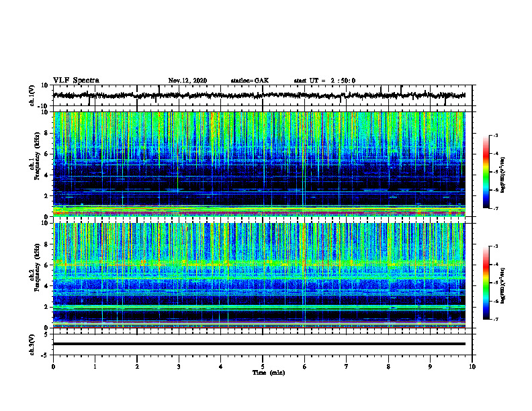
Task: Click the 'Time (min)' axis title
Action: pos(269,373)
